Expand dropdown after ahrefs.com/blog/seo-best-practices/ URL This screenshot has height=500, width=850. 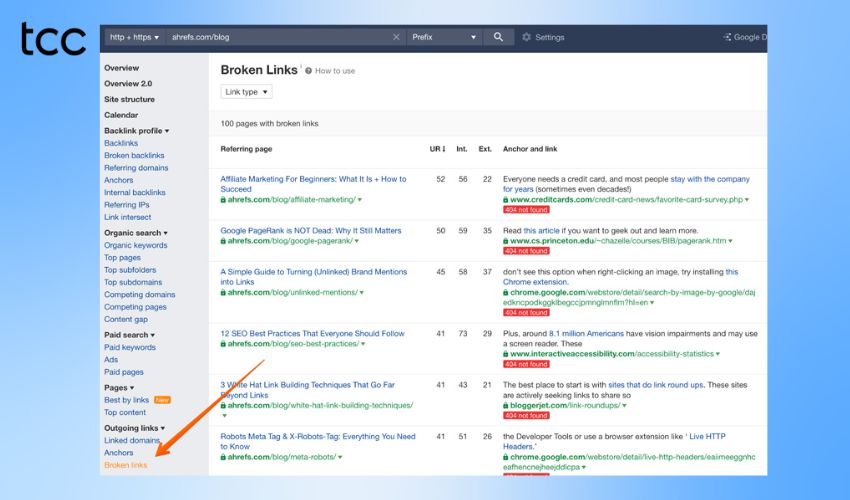[363, 344]
